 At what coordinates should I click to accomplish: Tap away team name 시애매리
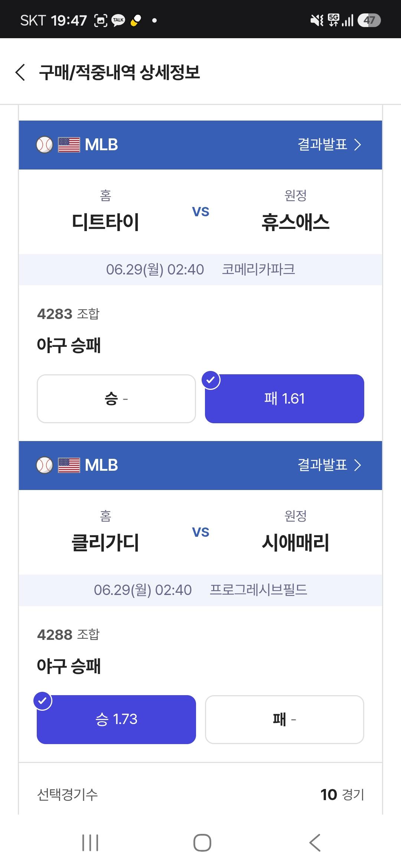296,543
